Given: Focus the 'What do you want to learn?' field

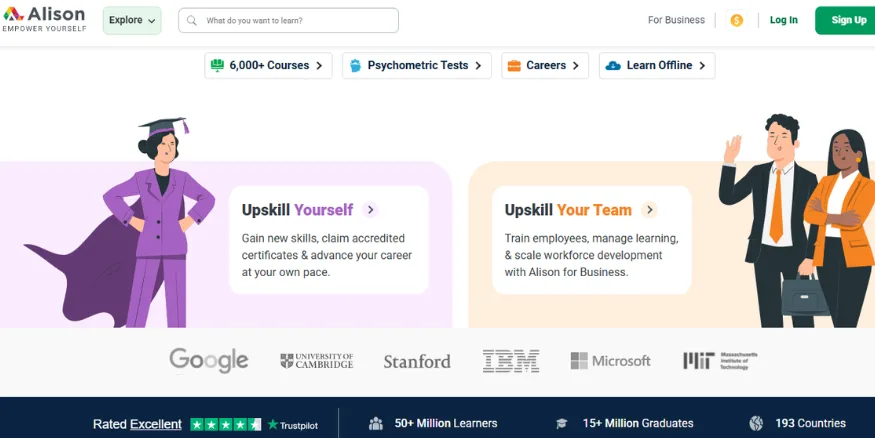Looking at the screenshot, I should point(289,21).
